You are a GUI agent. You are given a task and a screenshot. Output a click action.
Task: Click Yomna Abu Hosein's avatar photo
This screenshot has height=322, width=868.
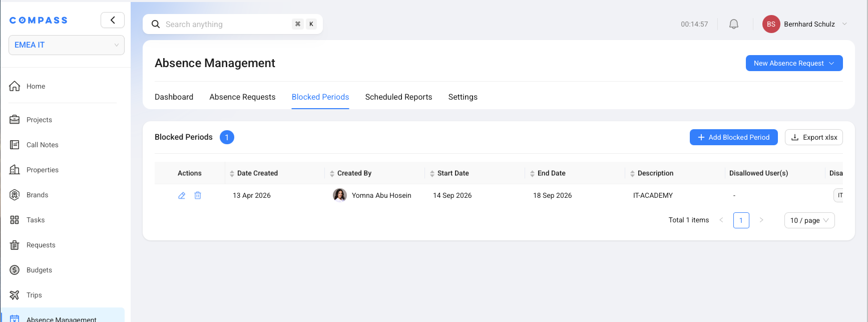click(x=340, y=195)
